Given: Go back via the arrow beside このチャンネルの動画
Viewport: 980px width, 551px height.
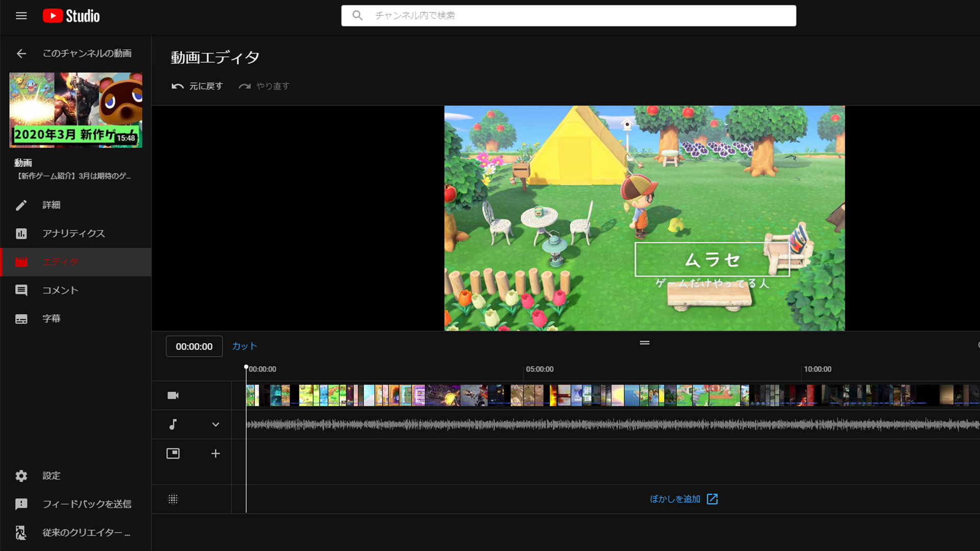Looking at the screenshot, I should (x=21, y=53).
